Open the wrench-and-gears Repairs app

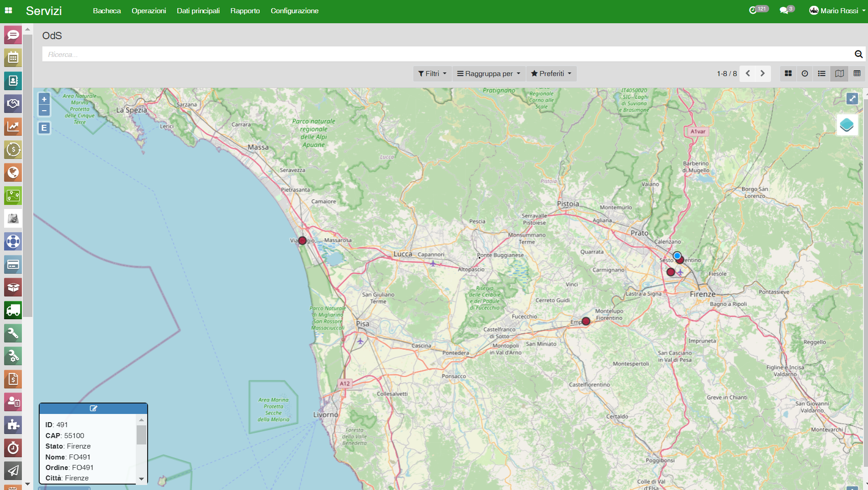(13, 356)
